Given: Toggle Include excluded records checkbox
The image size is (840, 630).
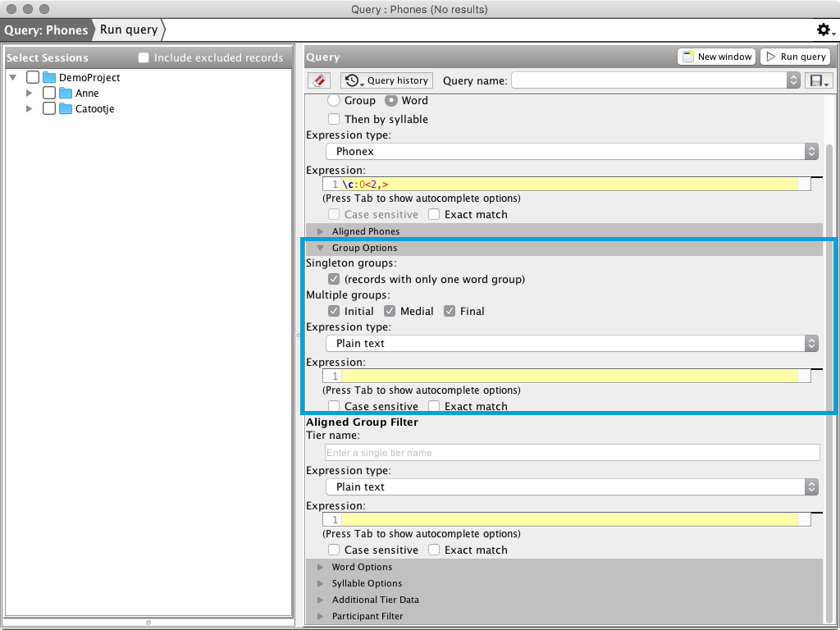Looking at the screenshot, I should [x=144, y=57].
